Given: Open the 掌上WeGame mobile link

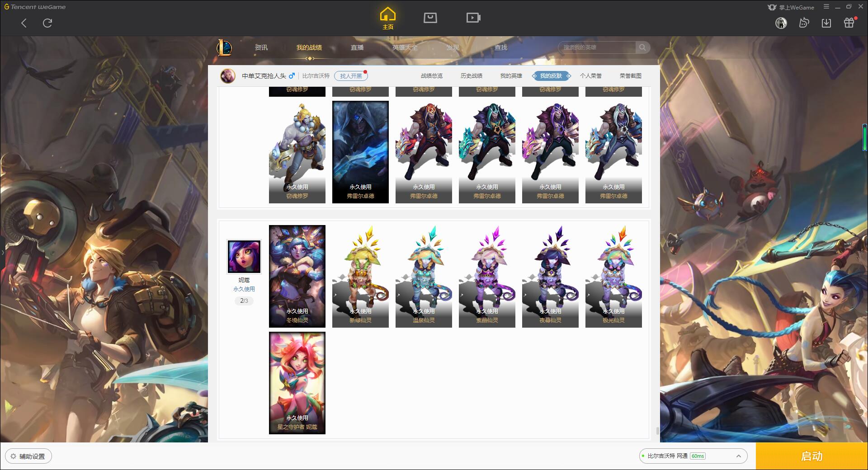Looking at the screenshot, I should (x=791, y=7).
